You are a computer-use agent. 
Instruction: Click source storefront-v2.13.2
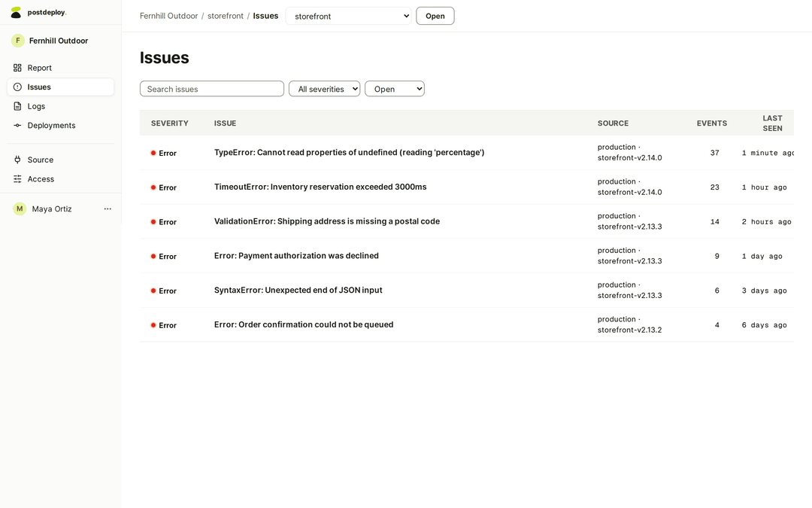[630, 330]
